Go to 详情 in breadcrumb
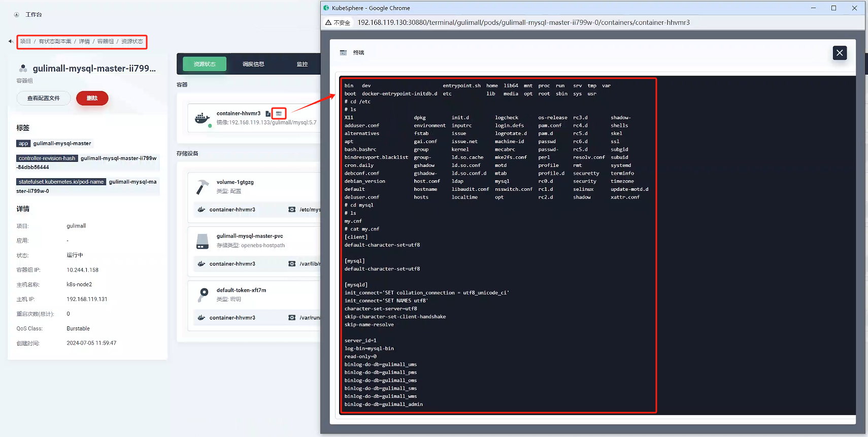The width and height of the screenshot is (868, 437). (x=84, y=42)
